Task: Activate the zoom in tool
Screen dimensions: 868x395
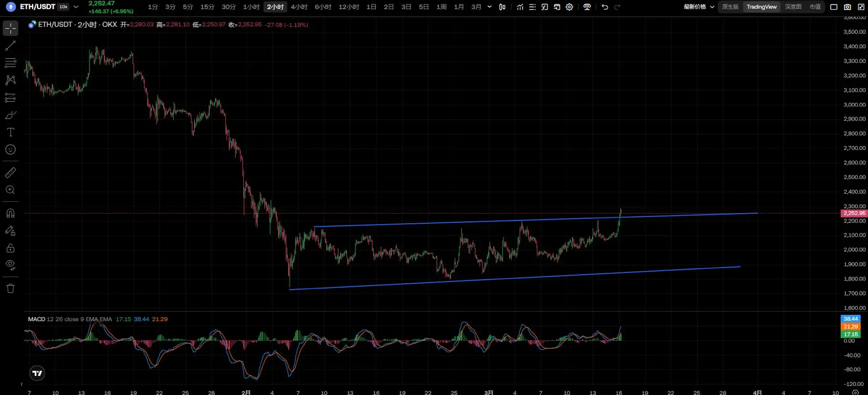Action: 10,190
